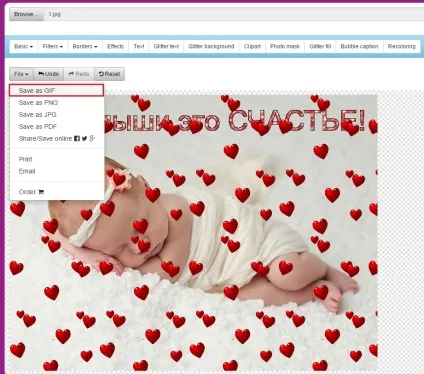Open the Borders dropdown menu
The image size is (424, 374).
(x=85, y=46)
